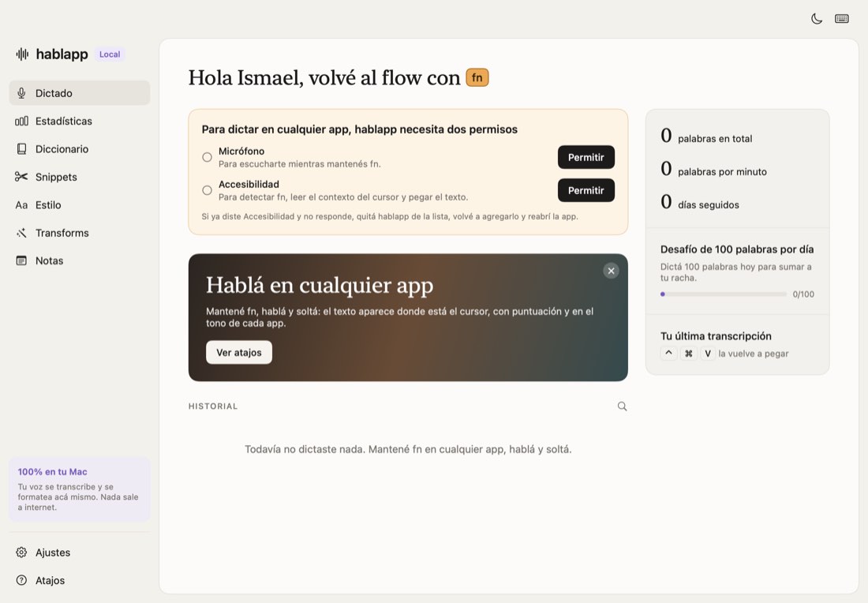Click the palabras en total stat
The image size is (868, 603).
click(x=706, y=137)
